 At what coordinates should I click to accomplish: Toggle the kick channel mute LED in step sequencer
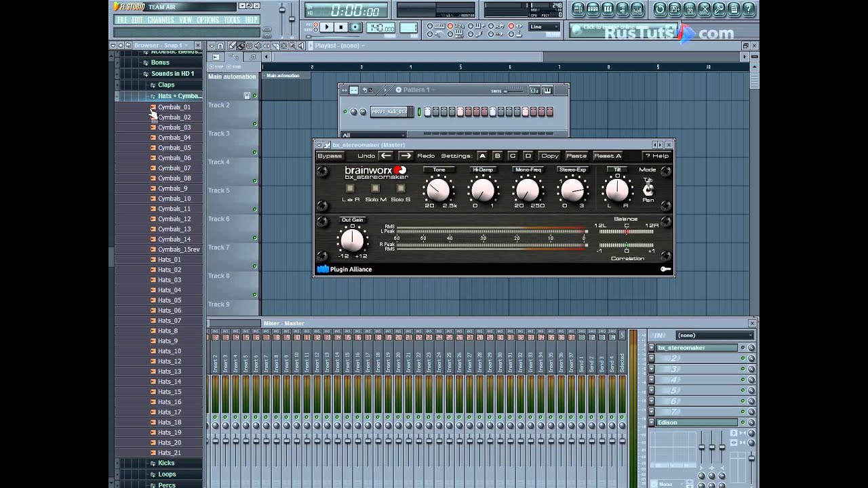click(345, 112)
